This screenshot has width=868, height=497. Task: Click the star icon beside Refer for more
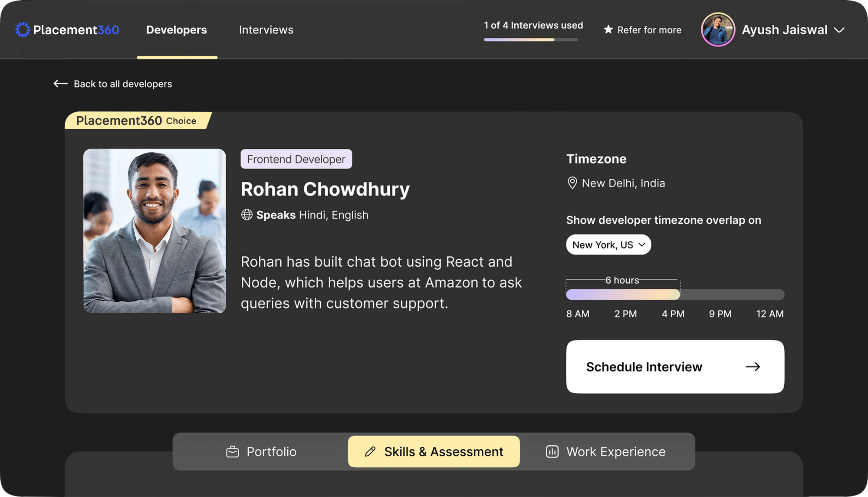pos(608,29)
